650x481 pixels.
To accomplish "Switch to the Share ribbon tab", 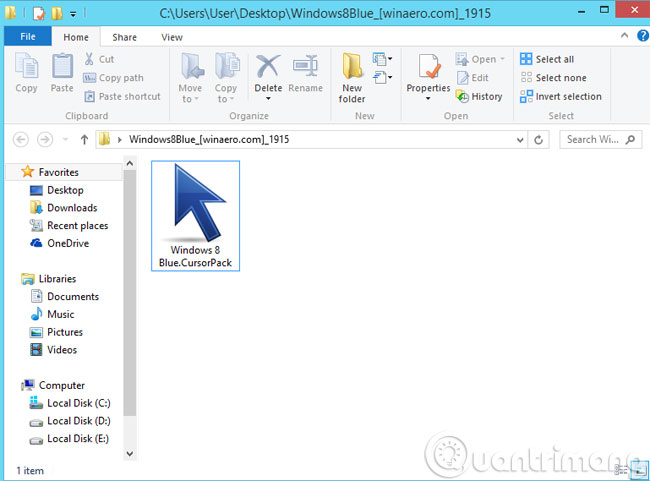I will (124, 37).
